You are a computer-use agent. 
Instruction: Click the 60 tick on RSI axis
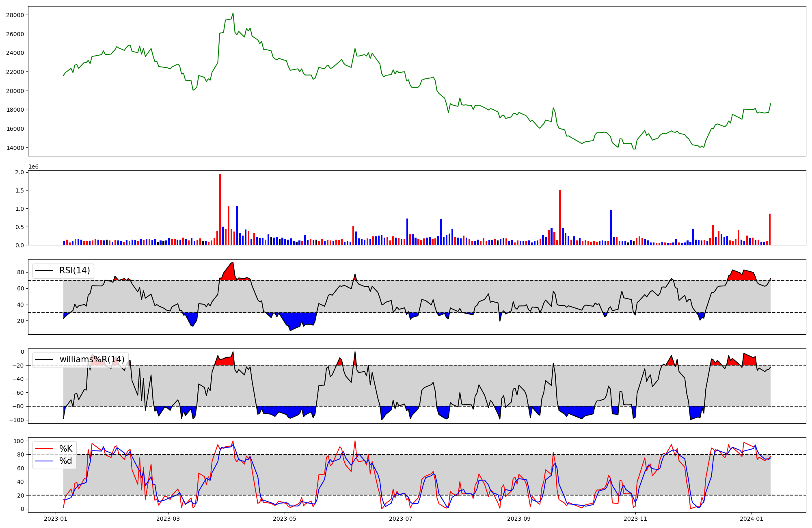tap(20, 288)
